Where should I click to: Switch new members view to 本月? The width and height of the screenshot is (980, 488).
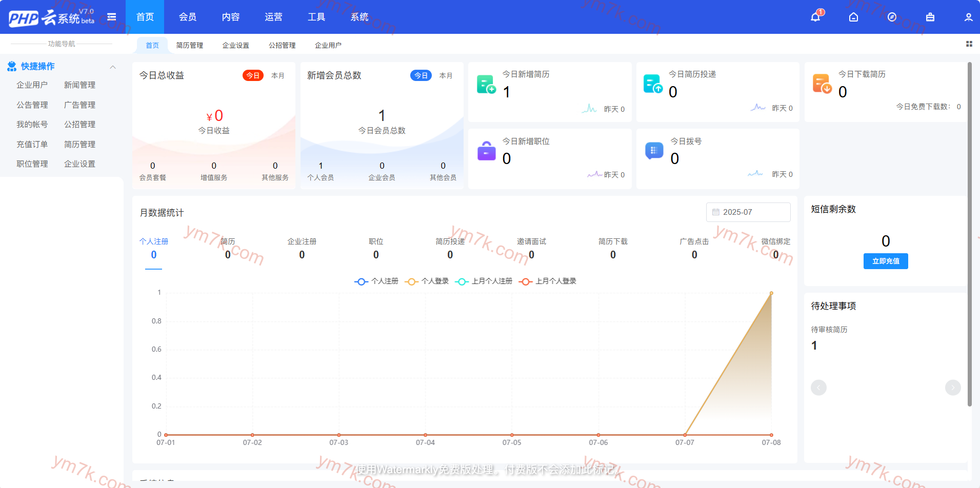[x=446, y=75]
